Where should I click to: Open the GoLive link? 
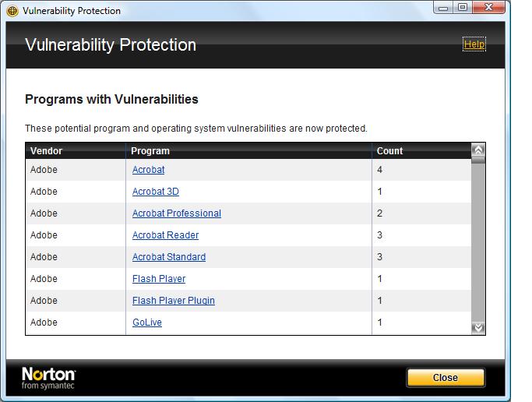147,322
